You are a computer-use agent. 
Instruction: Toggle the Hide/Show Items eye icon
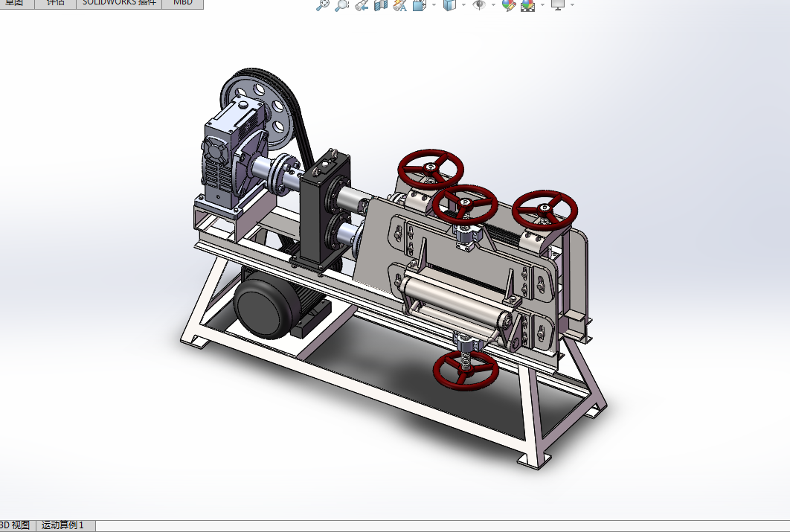coord(479,5)
